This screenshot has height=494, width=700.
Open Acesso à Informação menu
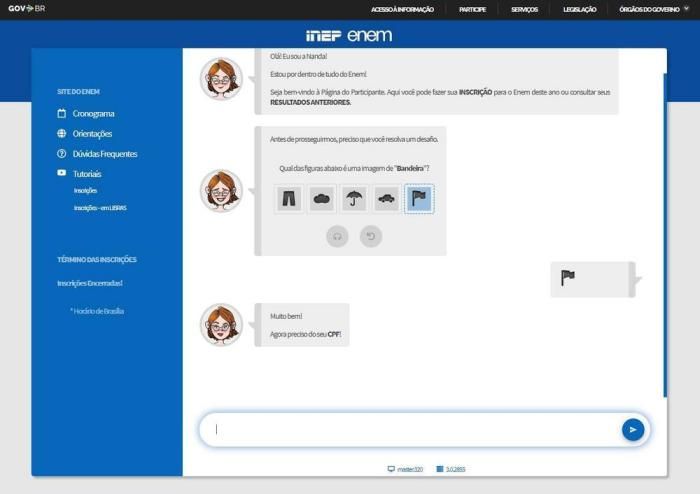point(402,9)
